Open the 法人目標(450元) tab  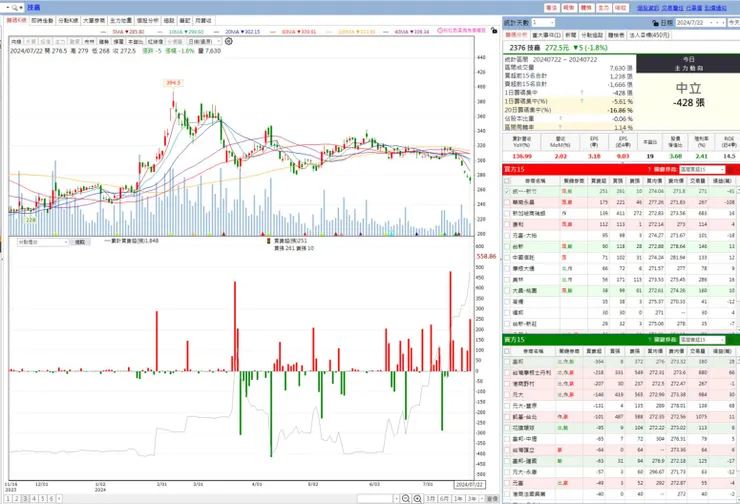pos(649,35)
